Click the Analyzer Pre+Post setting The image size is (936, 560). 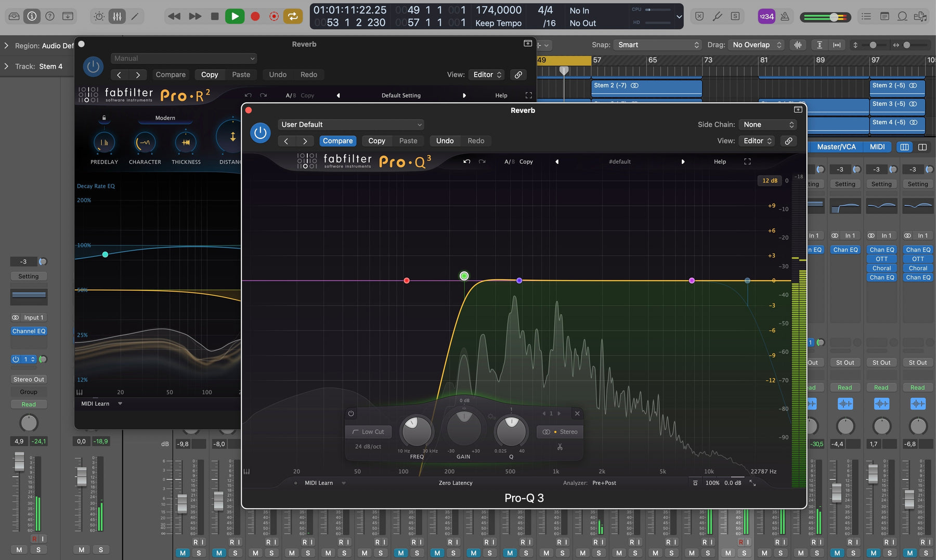click(604, 483)
